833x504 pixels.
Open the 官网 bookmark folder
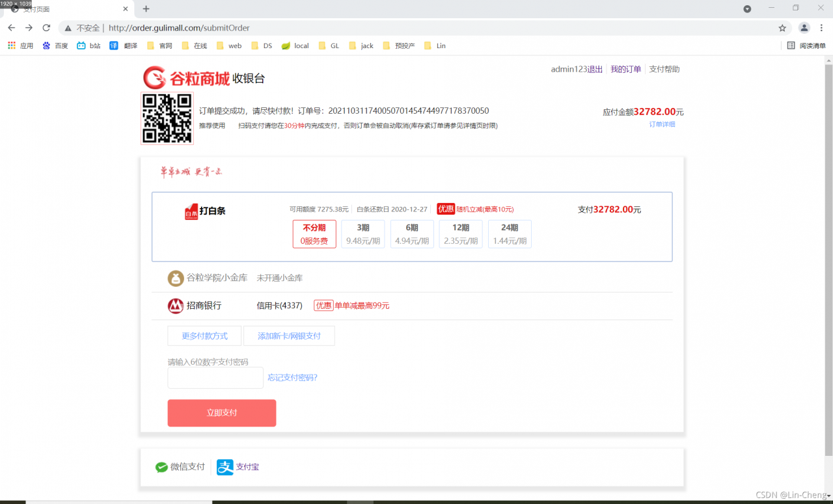[x=159, y=46]
